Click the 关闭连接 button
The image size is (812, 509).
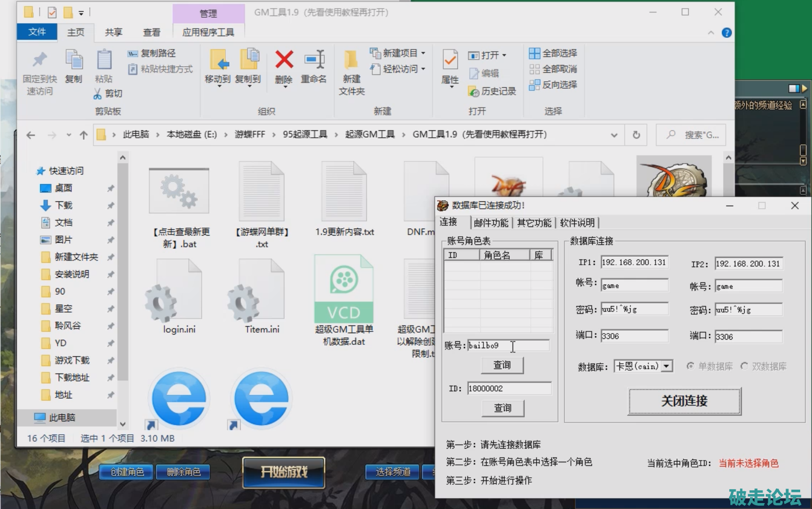[x=684, y=401]
